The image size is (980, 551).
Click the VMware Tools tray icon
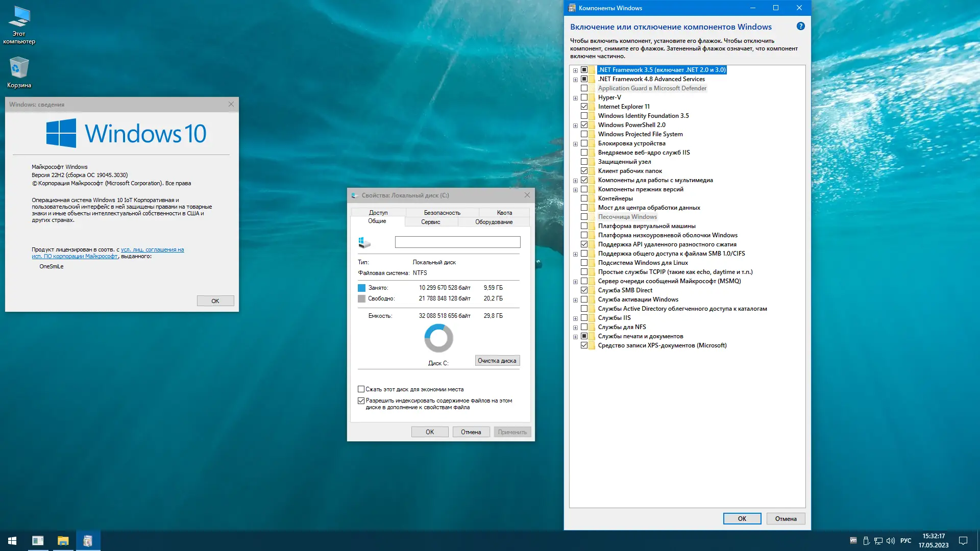[853, 541]
